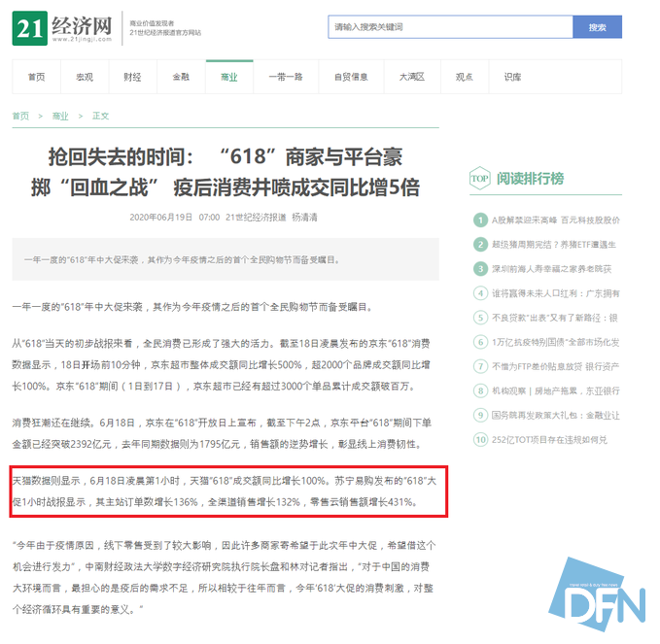660x644 pixels.
Task: Click the rank number 9 badge
Action: [480, 415]
